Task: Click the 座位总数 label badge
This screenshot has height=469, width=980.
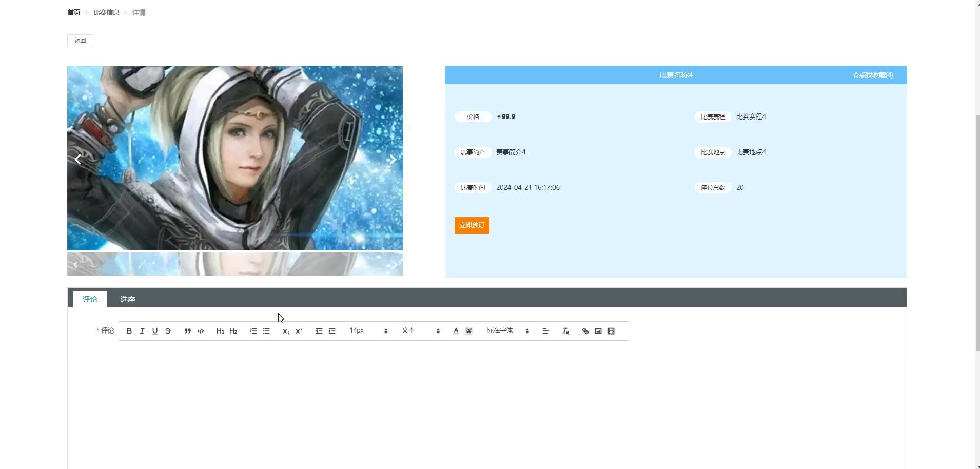Action: click(x=713, y=188)
